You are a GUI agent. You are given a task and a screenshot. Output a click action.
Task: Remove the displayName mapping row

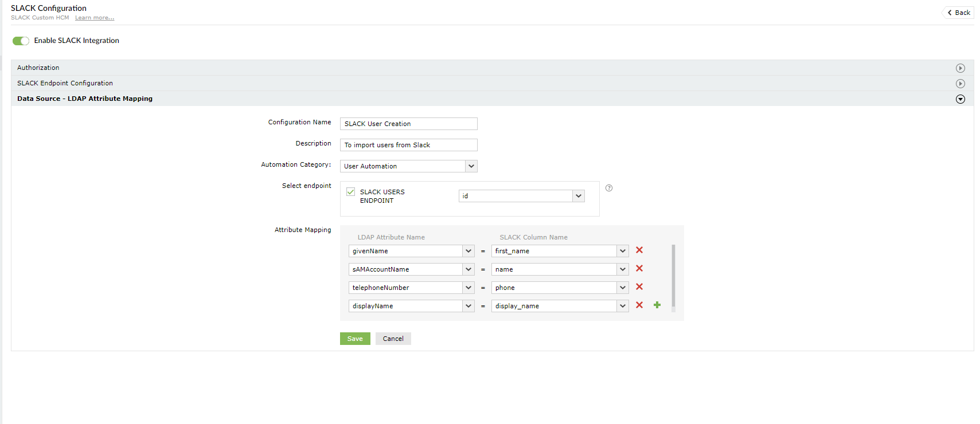639,305
